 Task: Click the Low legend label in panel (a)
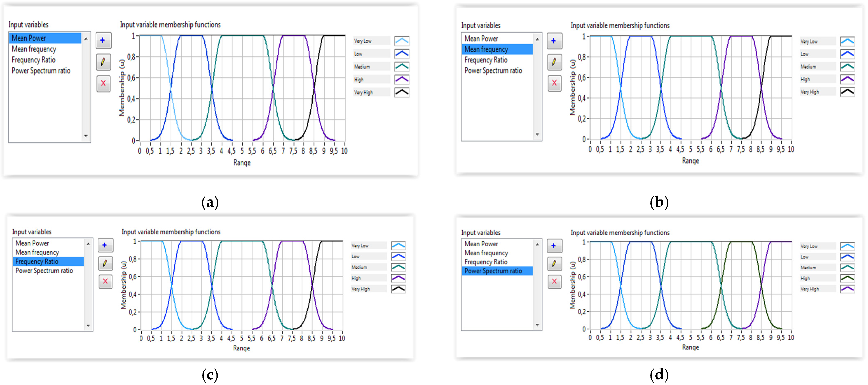click(x=358, y=54)
